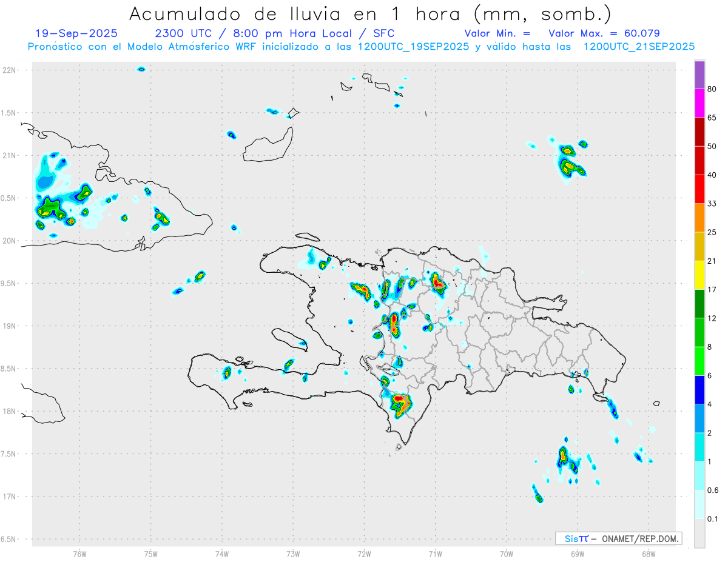Select the orange legend swatch between 25 and 33
Screen dimensions: 728x562
click(699, 218)
